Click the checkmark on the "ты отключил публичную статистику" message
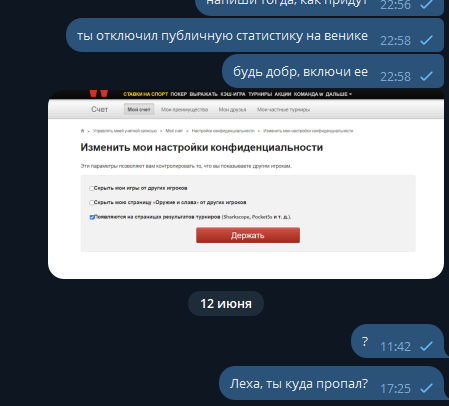449x406 pixels. click(426, 40)
